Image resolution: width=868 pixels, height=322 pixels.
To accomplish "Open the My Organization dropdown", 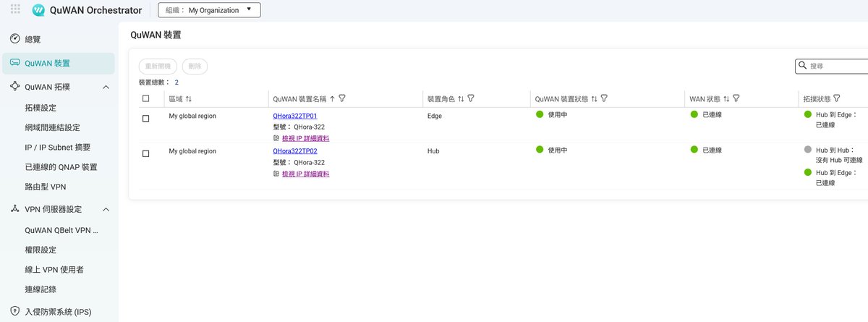I will click(209, 10).
